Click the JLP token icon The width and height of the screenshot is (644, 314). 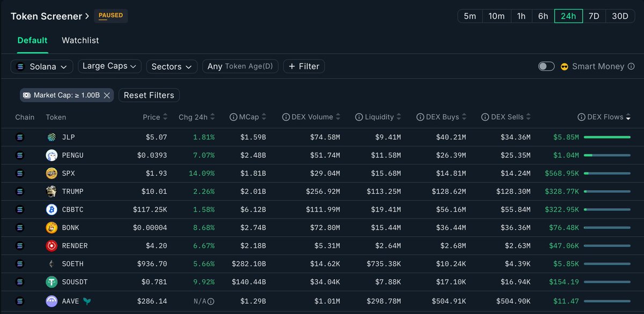[x=52, y=137]
